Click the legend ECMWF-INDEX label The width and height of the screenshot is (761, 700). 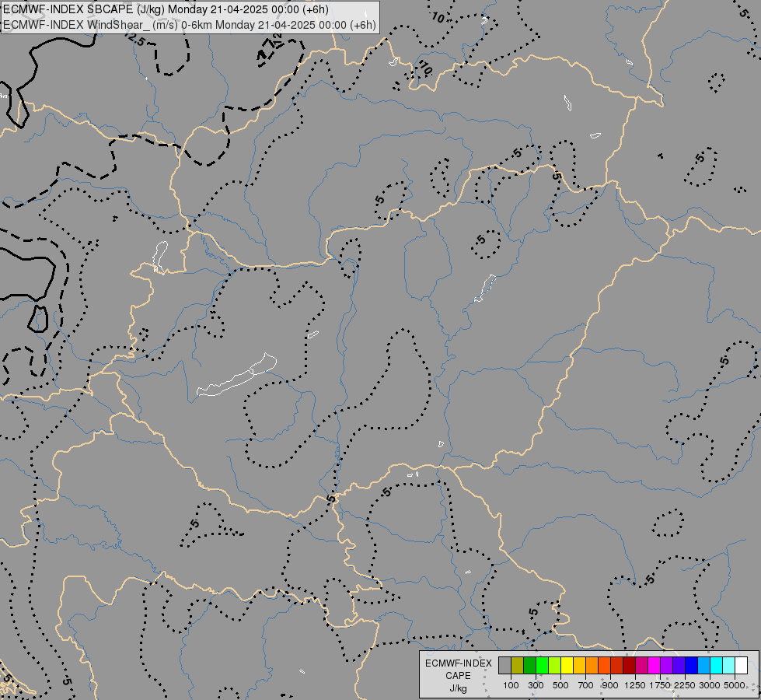459,663
